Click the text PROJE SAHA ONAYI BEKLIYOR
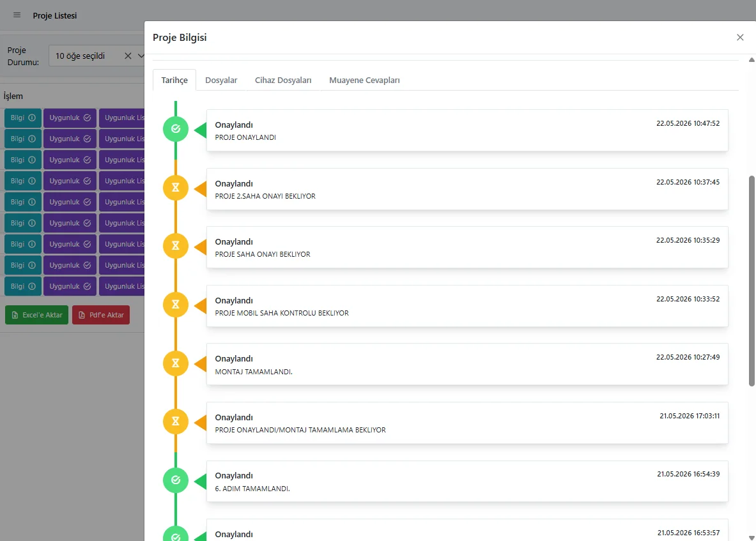This screenshot has width=756, height=541. pos(263,254)
